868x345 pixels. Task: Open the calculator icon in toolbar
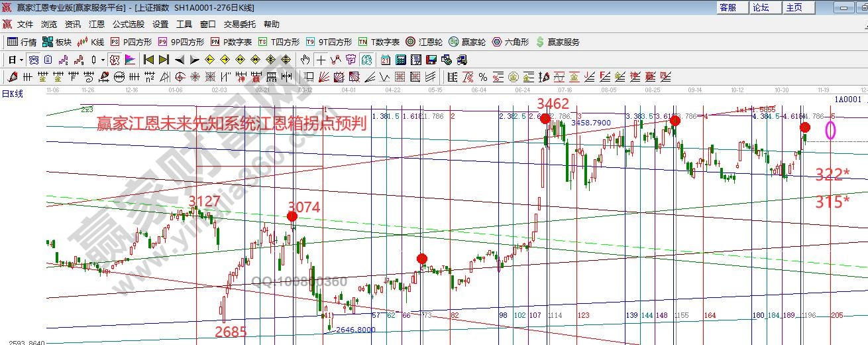coord(400,60)
